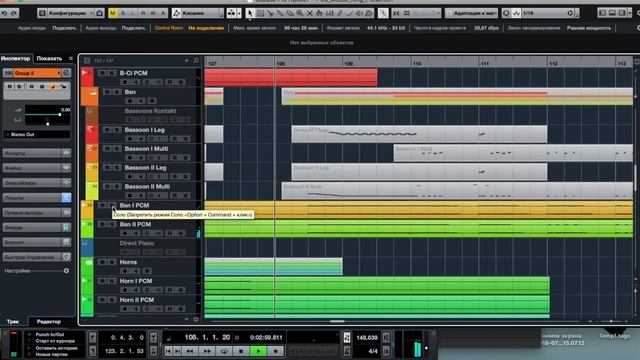Solo the Bassoon II Multi track
Viewport: 640px width, 360px height.
(116, 187)
